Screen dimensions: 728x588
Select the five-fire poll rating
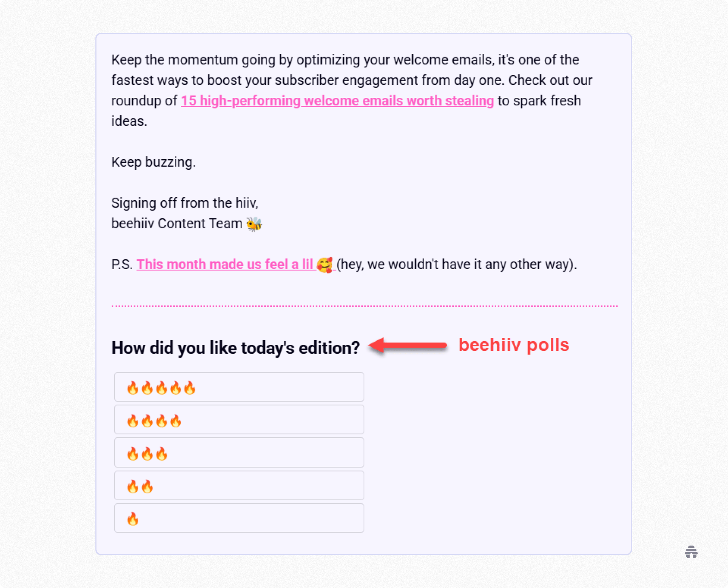(239, 387)
